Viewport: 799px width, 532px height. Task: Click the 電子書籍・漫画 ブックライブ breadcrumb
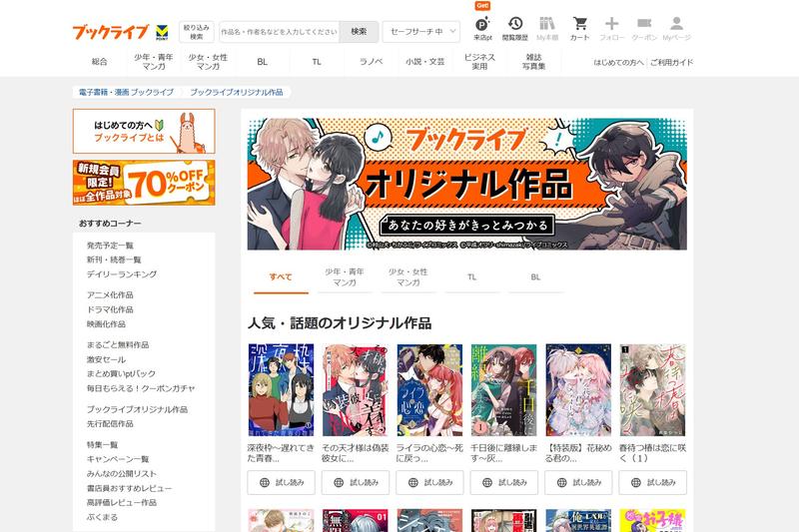[127, 92]
